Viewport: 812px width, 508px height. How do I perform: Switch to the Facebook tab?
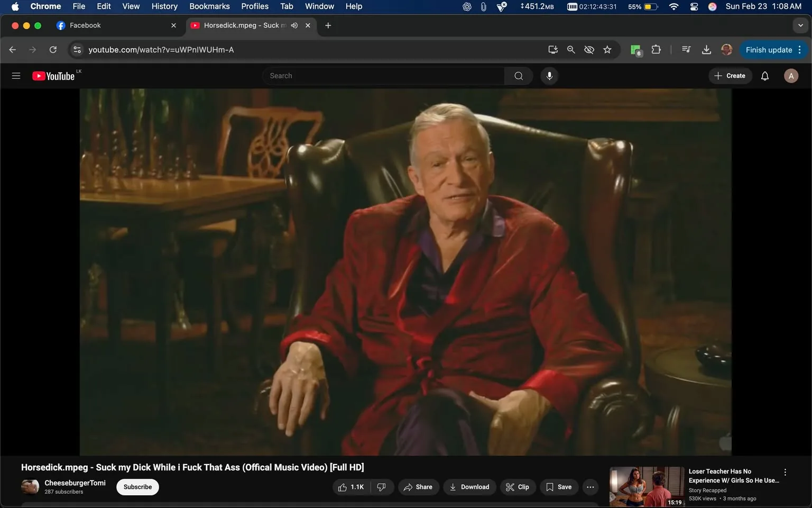[x=106, y=25]
